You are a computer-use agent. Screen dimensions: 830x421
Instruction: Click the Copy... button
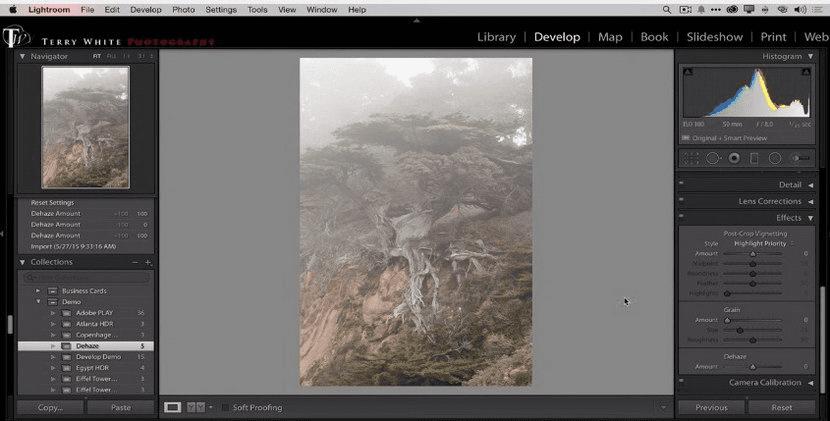[x=50, y=407]
